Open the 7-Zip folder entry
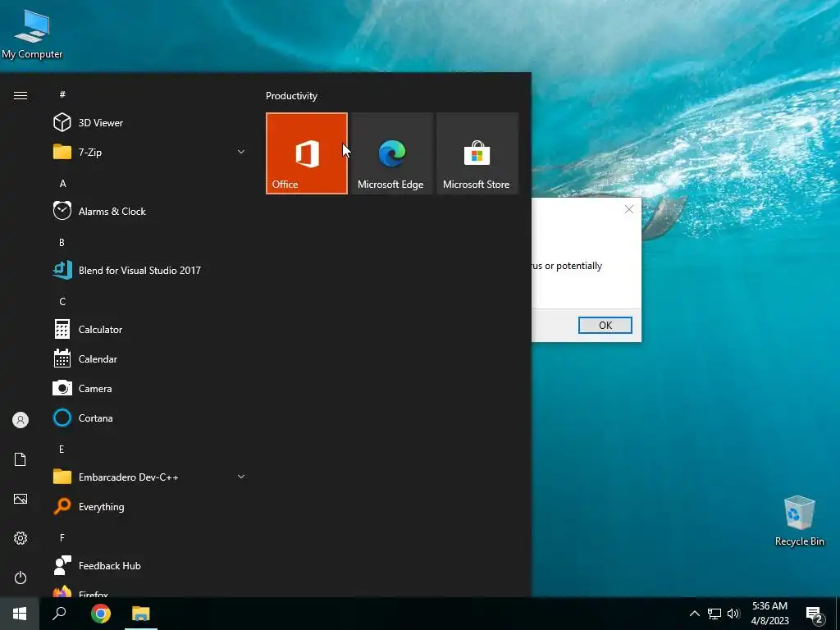840x630 pixels. coord(150,152)
